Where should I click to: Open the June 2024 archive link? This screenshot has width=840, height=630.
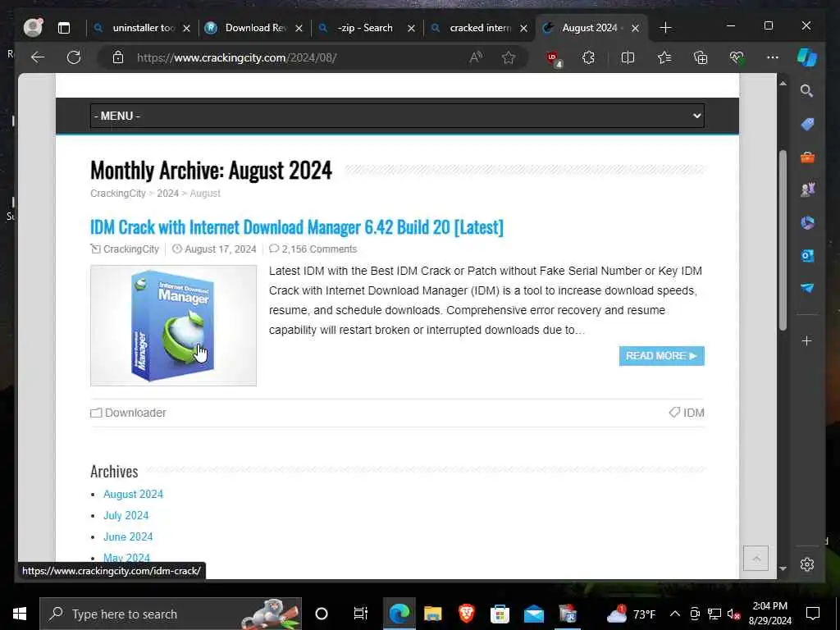pos(128,536)
